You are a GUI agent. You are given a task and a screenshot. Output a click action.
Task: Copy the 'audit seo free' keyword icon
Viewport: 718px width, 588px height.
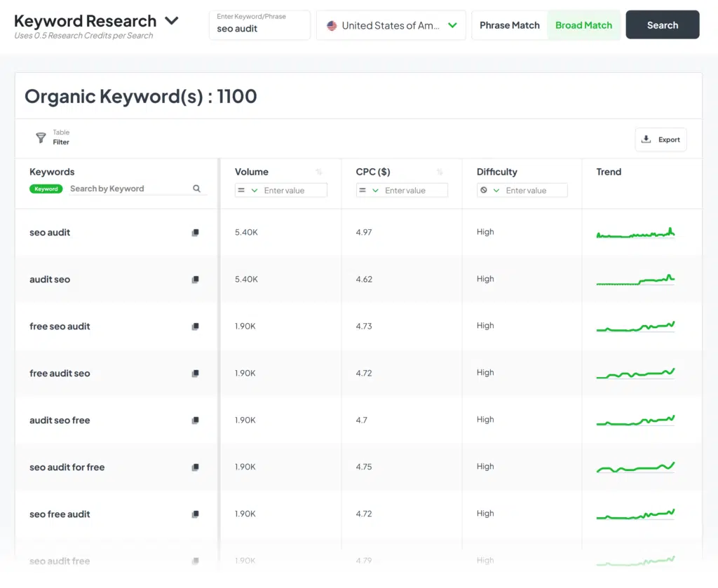click(x=196, y=421)
